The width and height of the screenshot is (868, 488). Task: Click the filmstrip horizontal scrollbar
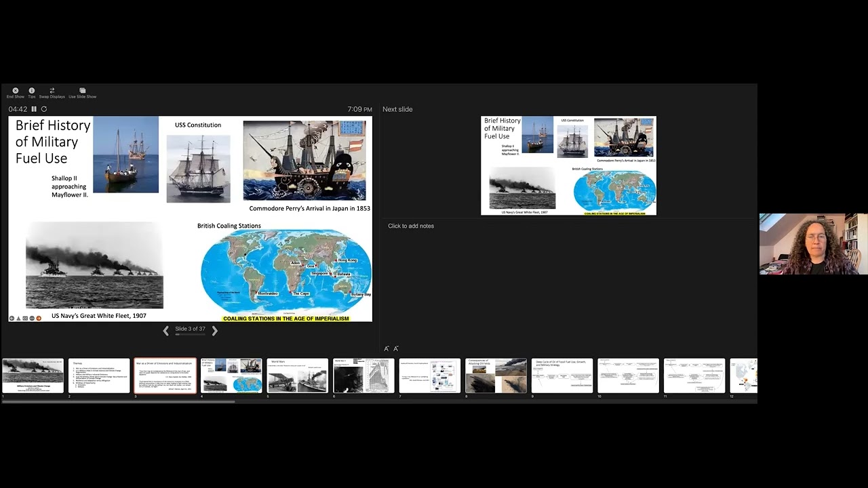(x=118, y=402)
